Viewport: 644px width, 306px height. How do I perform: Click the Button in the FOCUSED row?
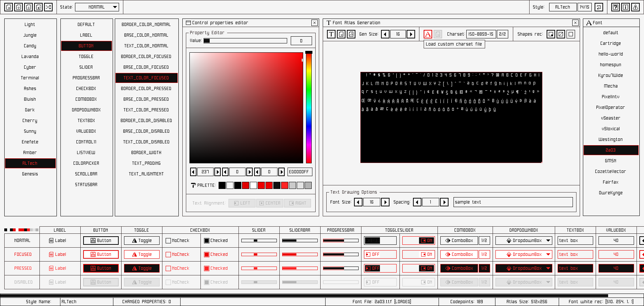tap(101, 254)
